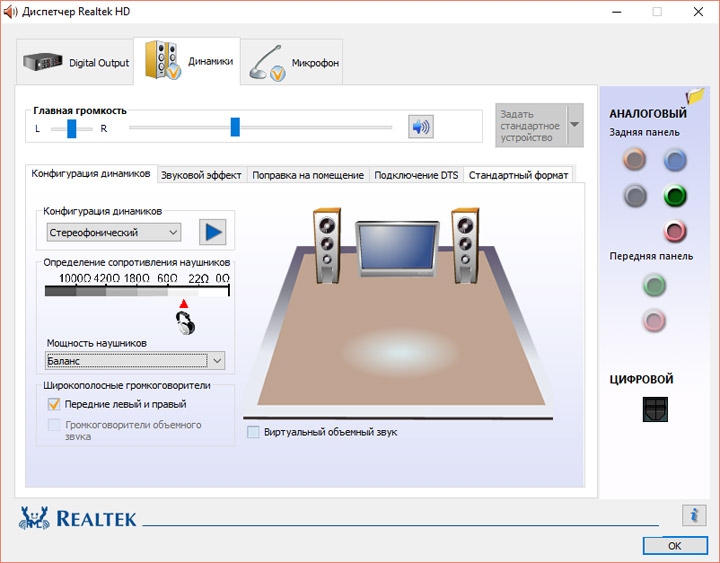Viewport: 720px width, 563px height.
Task: Click the Digital Output device icon
Action: [43, 62]
